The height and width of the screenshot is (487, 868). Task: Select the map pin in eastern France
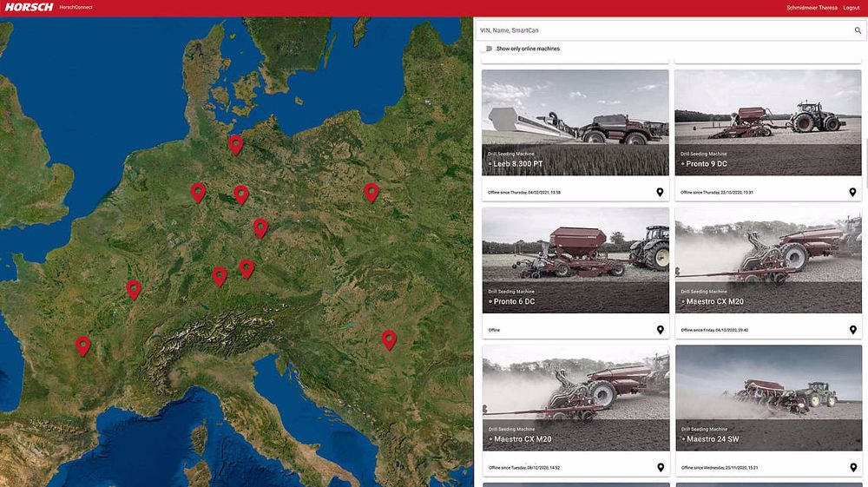pos(134,290)
